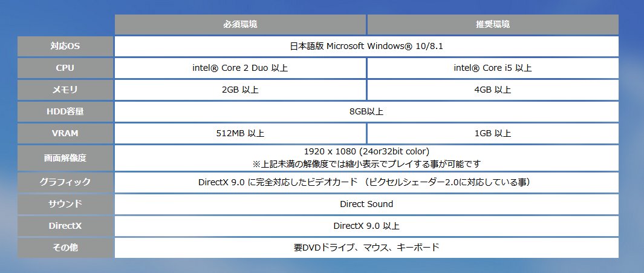
Task: Click the 4GB 以上 memory cell
Action: 493,90
